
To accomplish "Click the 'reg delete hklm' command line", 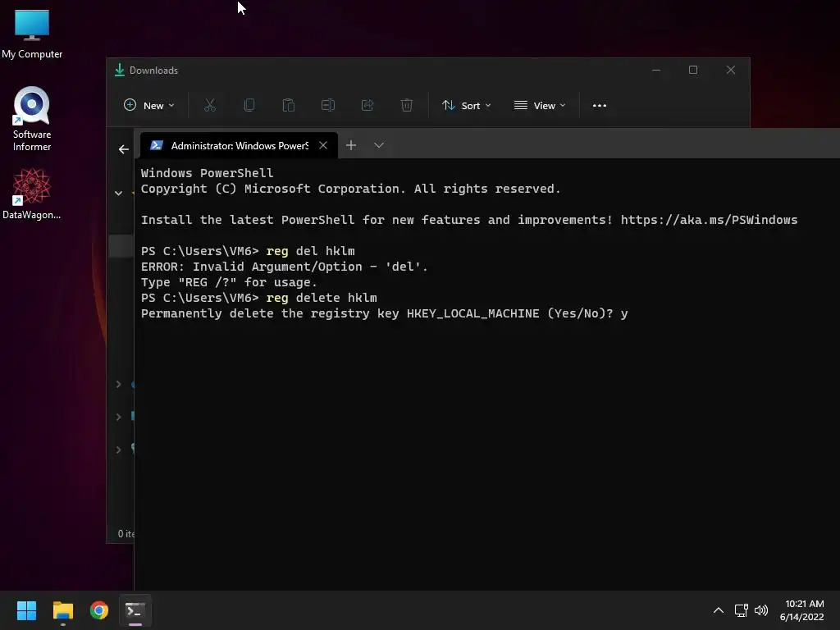I will tap(258, 298).
